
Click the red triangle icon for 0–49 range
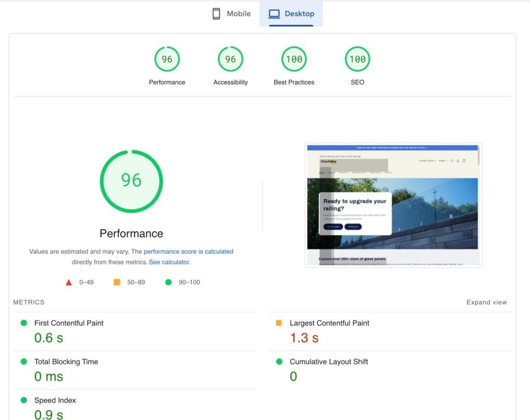click(68, 282)
